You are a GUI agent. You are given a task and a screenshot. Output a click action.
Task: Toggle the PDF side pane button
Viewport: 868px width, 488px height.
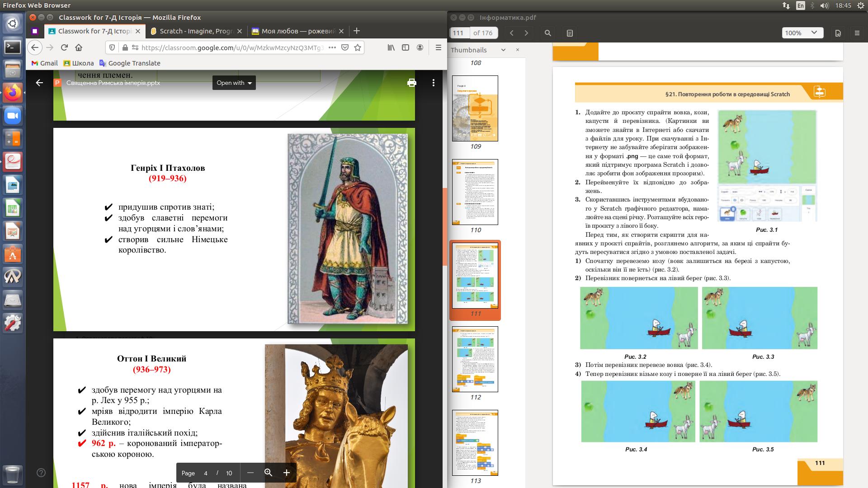coord(570,33)
